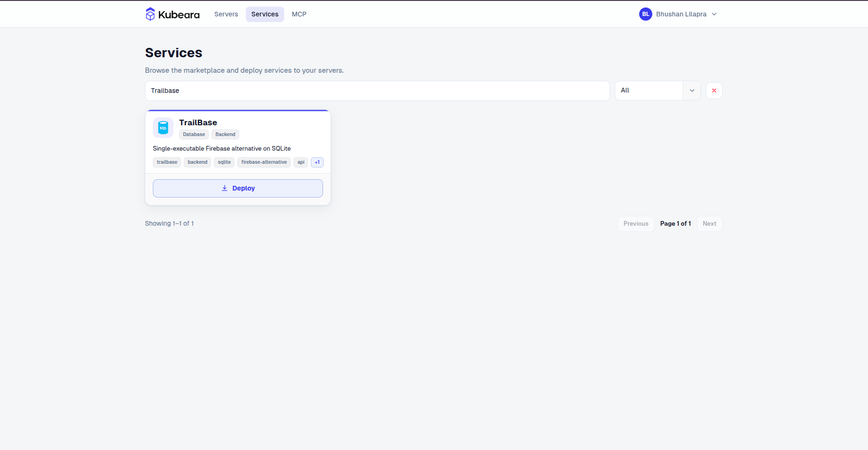Viewport: 868px width, 450px height.
Task: Select the lowercase backend tag chip
Action: (x=197, y=162)
